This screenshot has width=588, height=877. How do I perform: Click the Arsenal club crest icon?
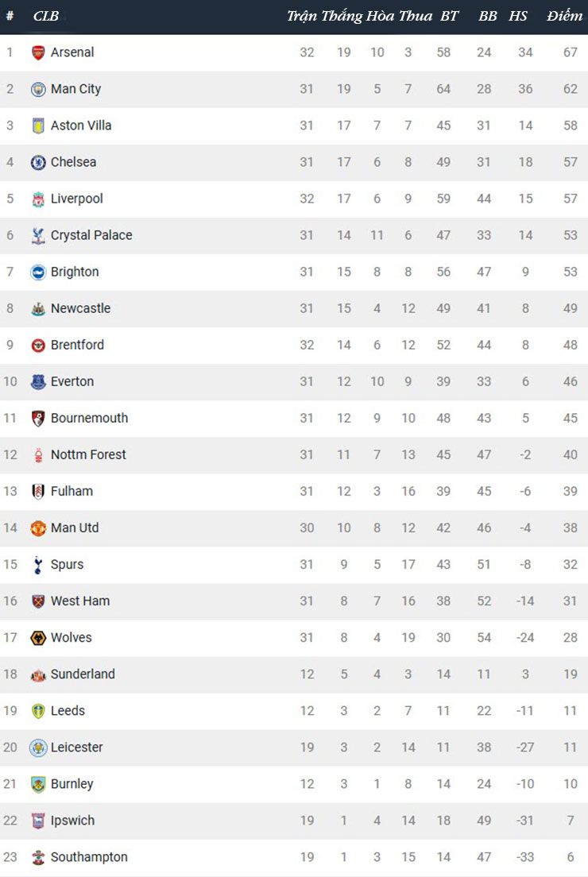pos(38,52)
